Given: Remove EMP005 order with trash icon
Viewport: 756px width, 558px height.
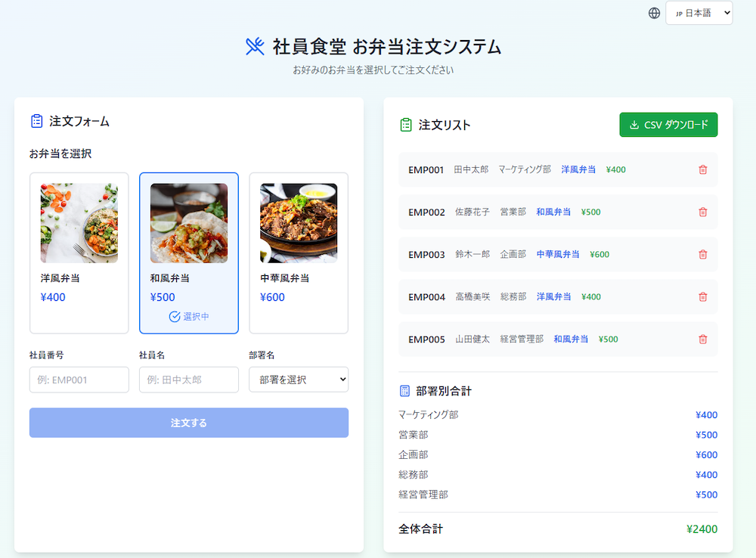Looking at the screenshot, I should click(x=702, y=339).
